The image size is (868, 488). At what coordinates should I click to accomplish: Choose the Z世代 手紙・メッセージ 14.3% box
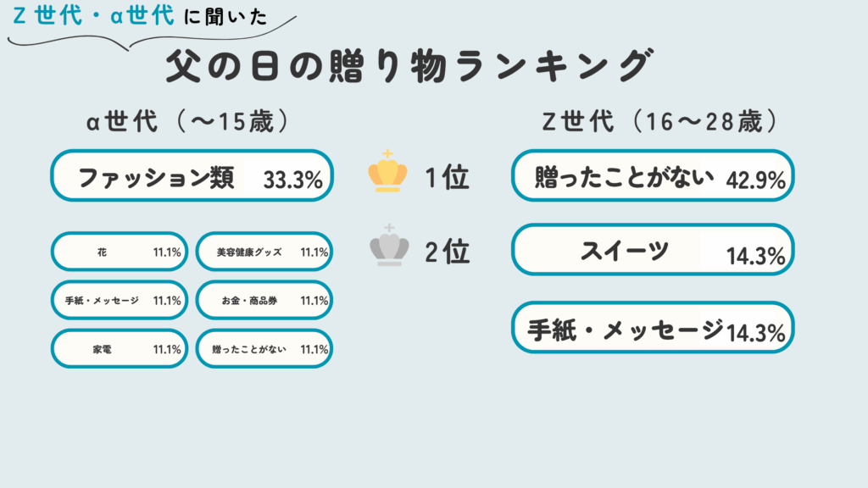(653, 328)
